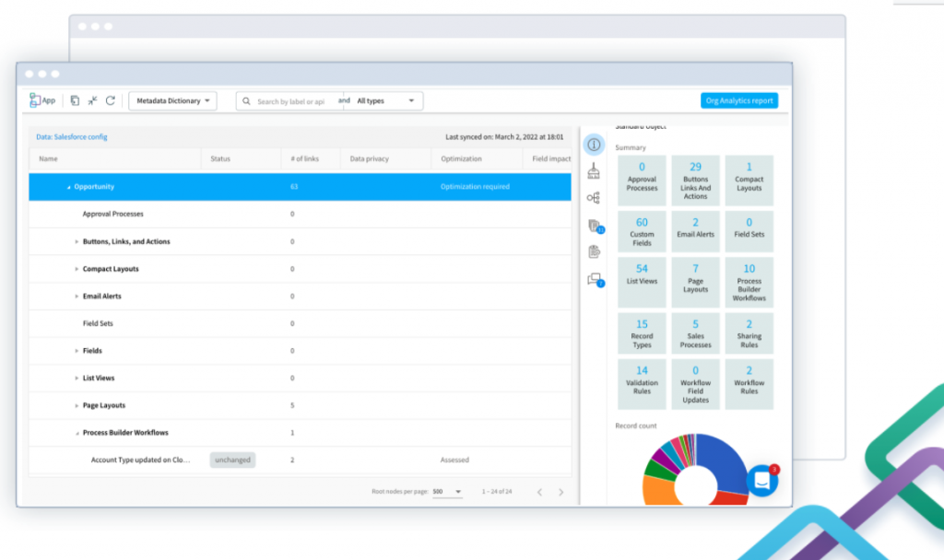Open the cleanup broom sidebar icon
944x560 pixels.
(594, 170)
